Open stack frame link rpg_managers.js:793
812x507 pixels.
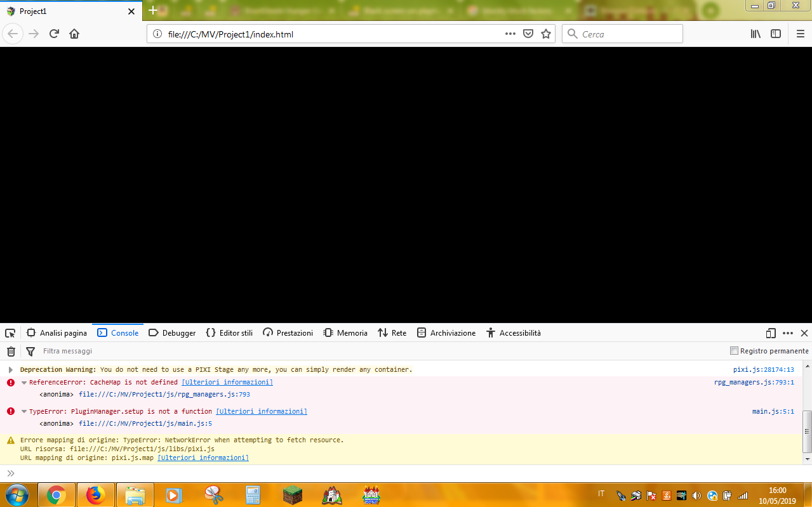164,395
